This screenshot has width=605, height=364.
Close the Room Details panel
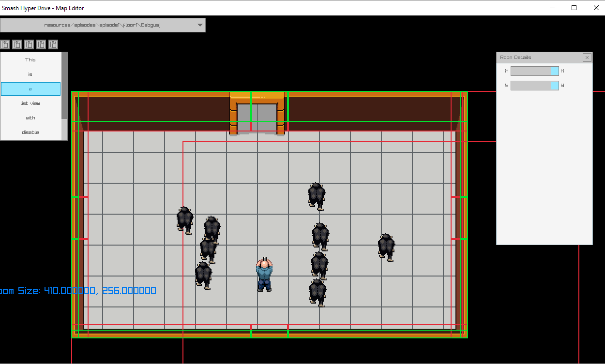pos(587,58)
